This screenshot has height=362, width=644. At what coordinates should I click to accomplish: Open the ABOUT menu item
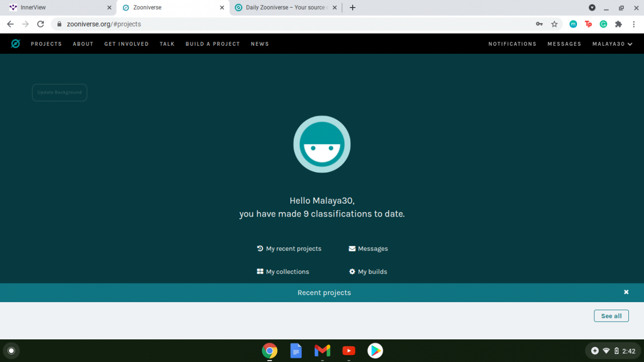83,44
